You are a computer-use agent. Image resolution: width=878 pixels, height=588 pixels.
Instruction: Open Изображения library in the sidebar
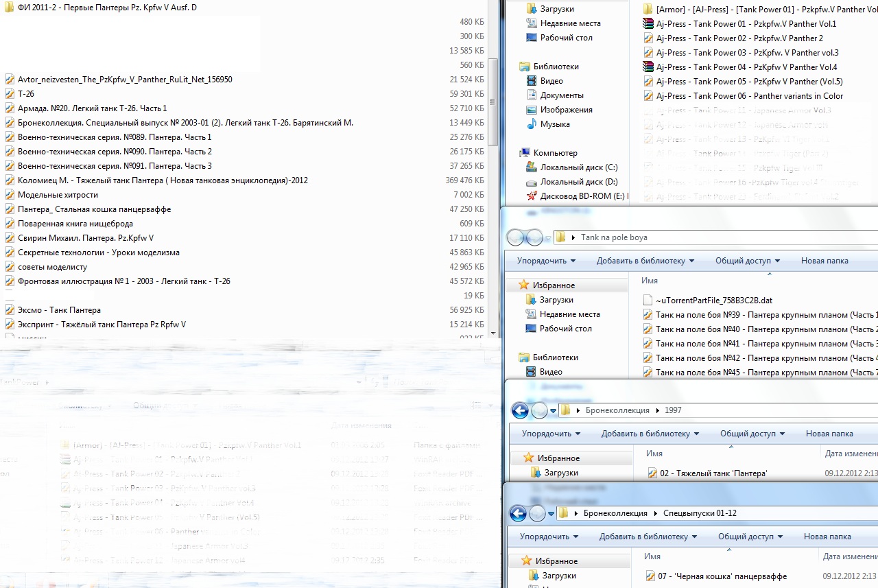point(566,110)
